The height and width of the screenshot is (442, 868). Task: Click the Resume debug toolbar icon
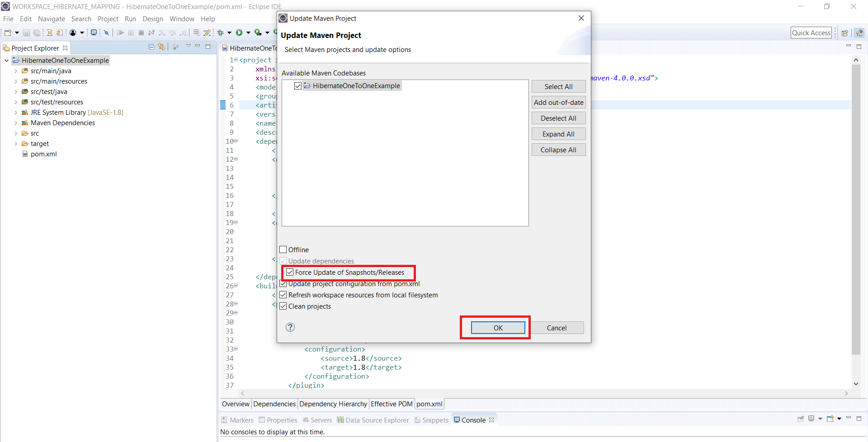click(120, 33)
